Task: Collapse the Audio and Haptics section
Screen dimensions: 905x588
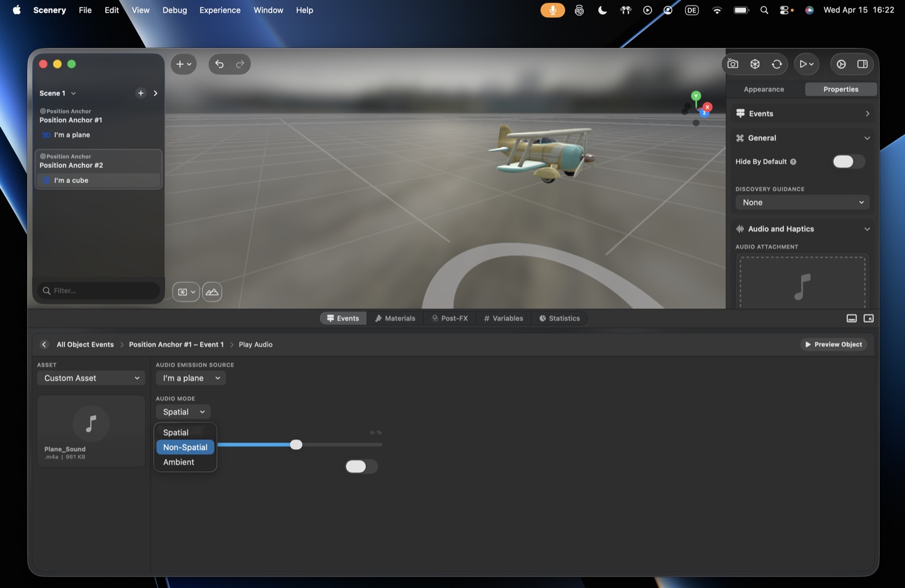Action: pyautogui.click(x=867, y=229)
